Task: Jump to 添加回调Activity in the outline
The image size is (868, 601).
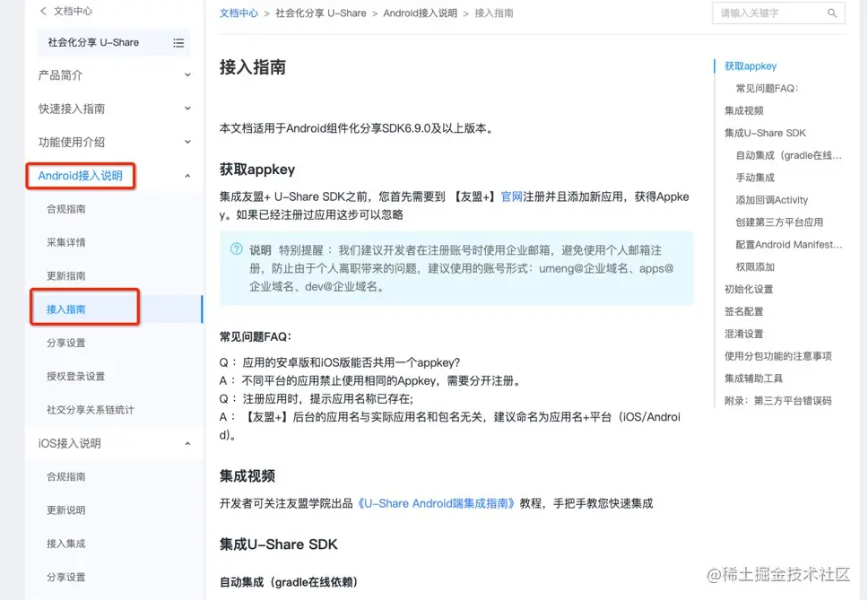Action: tap(772, 200)
